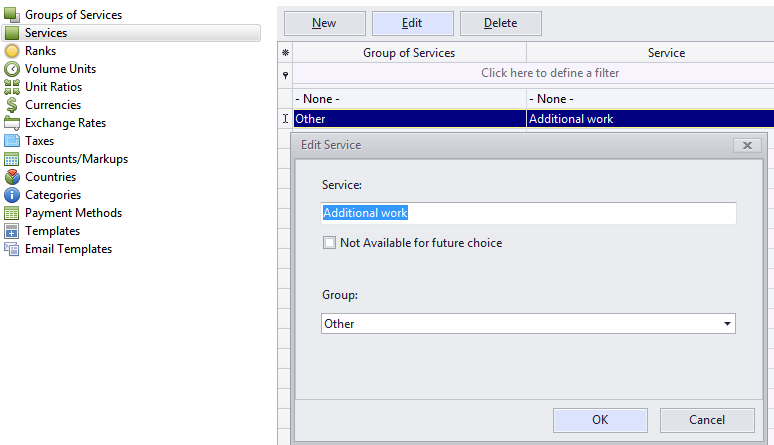The height and width of the screenshot is (445, 774).
Task: Go to Payment Methods in sidebar
Action: (74, 213)
